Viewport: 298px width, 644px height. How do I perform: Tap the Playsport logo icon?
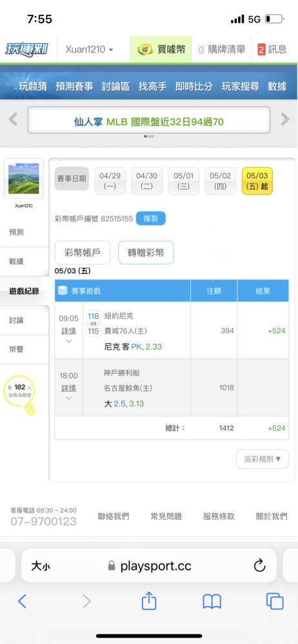pyautogui.click(x=26, y=50)
